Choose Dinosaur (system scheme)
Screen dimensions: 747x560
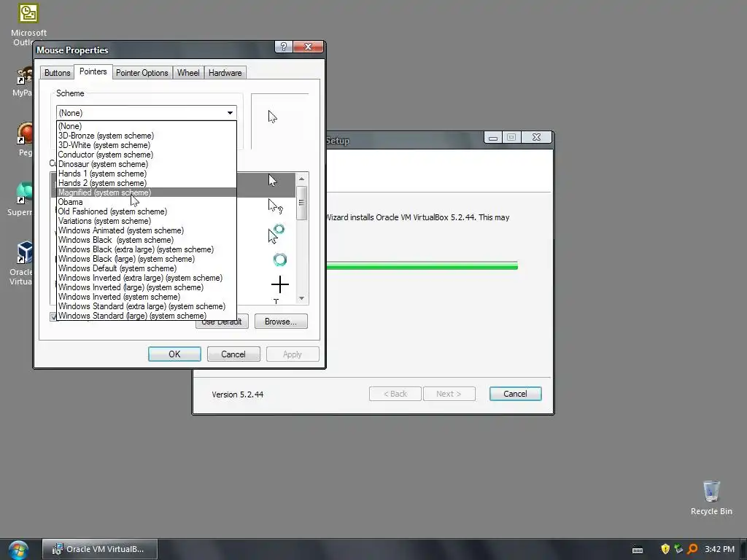[x=146, y=164]
